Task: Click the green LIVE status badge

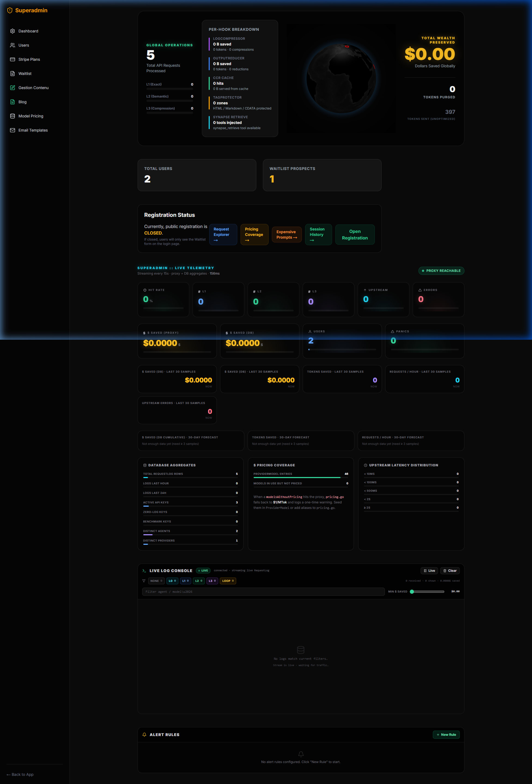Action: click(x=203, y=571)
